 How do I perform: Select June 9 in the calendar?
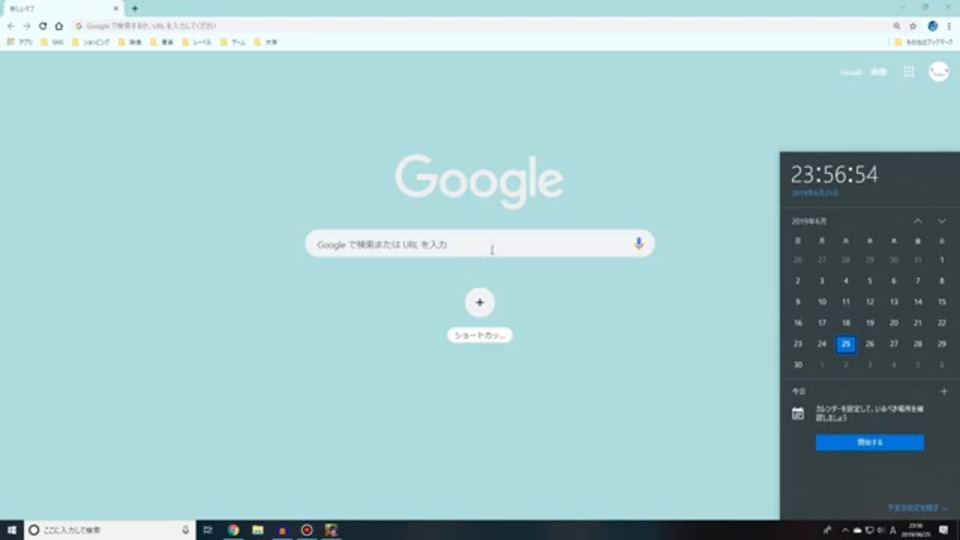click(798, 302)
